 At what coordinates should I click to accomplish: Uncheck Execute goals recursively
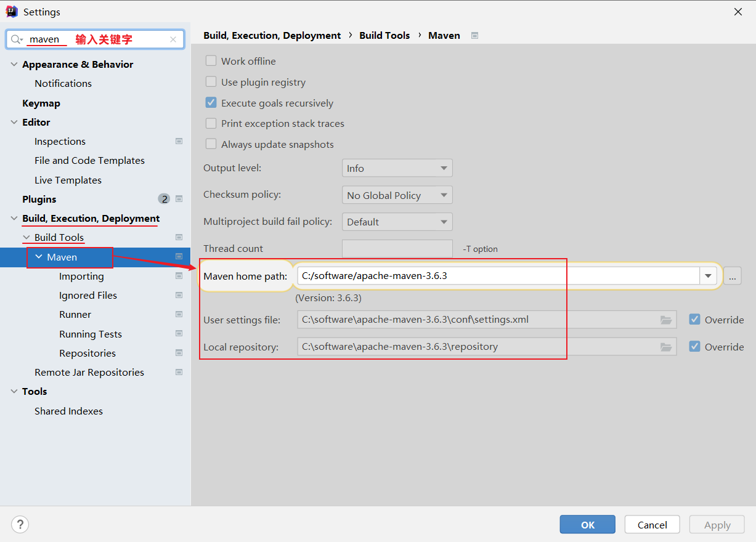coord(211,103)
